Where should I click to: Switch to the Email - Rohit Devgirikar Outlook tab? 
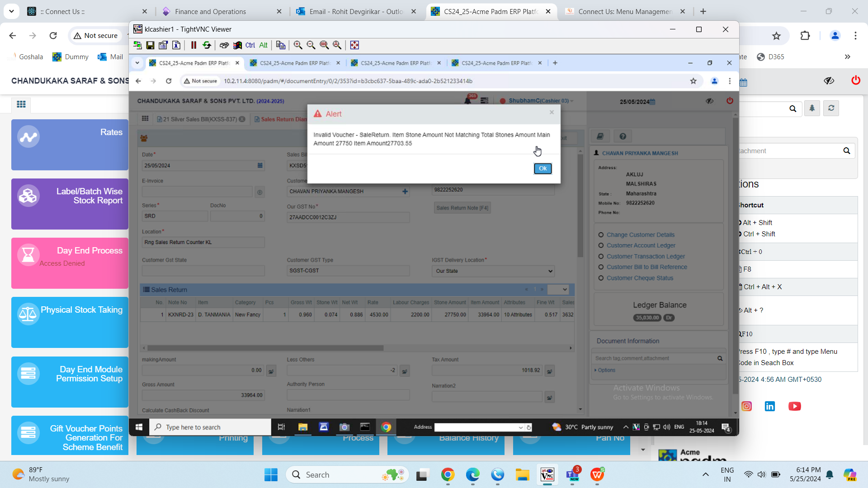tap(356, 11)
